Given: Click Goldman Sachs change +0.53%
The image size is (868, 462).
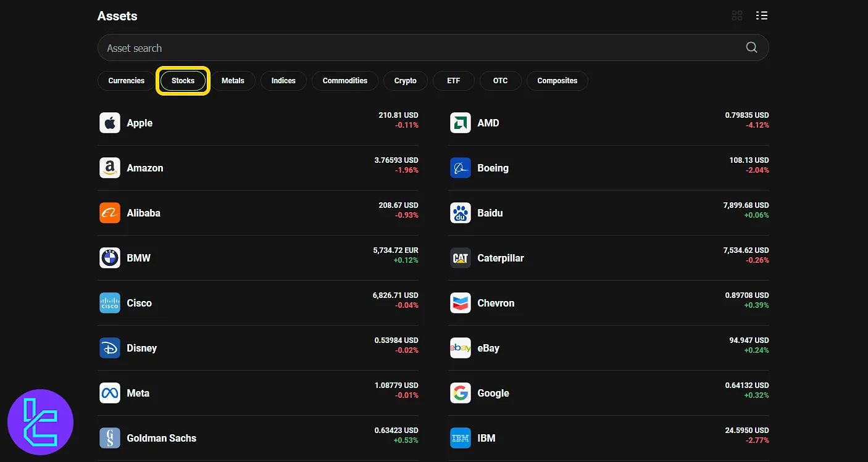Looking at the screenshot, I should pyautogui.click(x=406, y=440).
